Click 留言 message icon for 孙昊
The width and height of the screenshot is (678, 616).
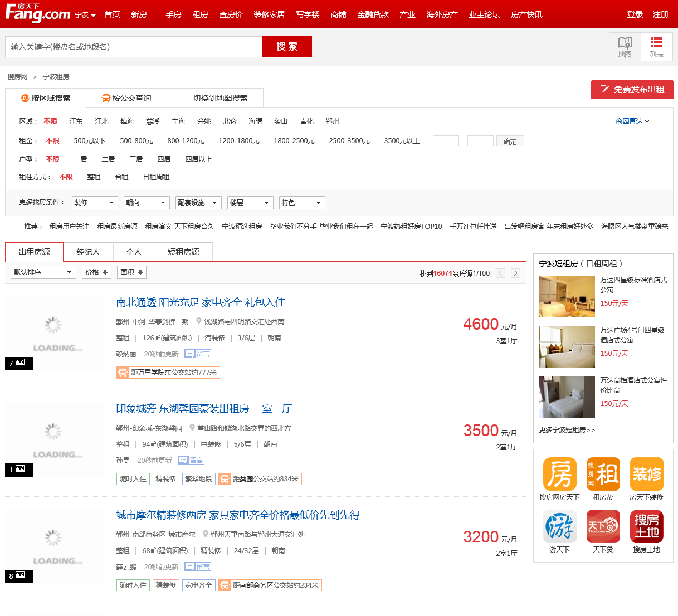click(191, 460)
